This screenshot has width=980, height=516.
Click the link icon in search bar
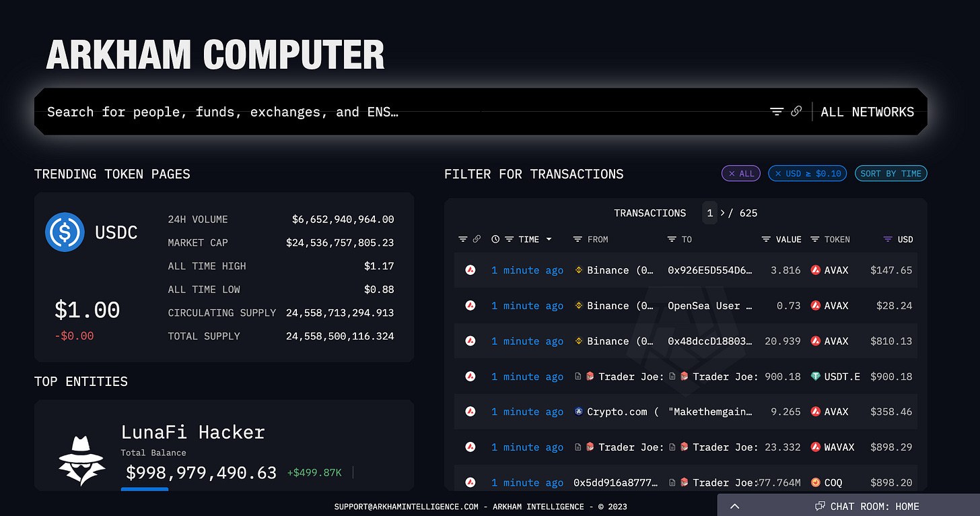point(796,111)
